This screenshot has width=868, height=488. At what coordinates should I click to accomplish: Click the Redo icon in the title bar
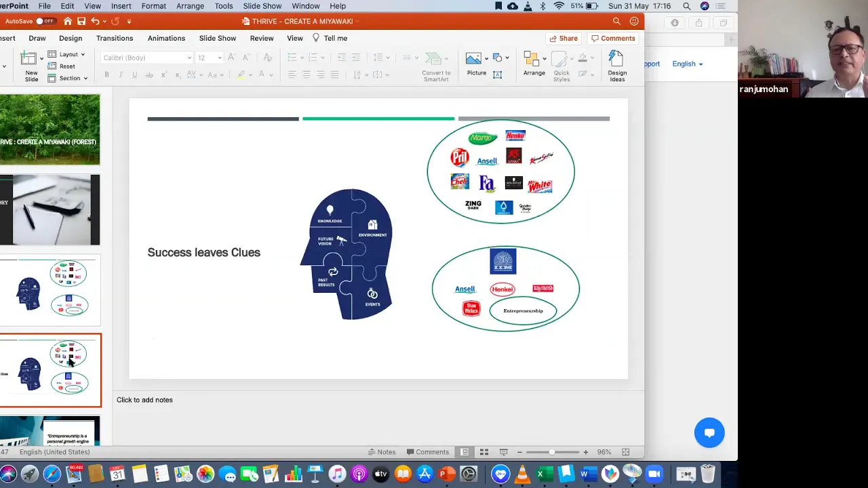(x=115, y=21)
